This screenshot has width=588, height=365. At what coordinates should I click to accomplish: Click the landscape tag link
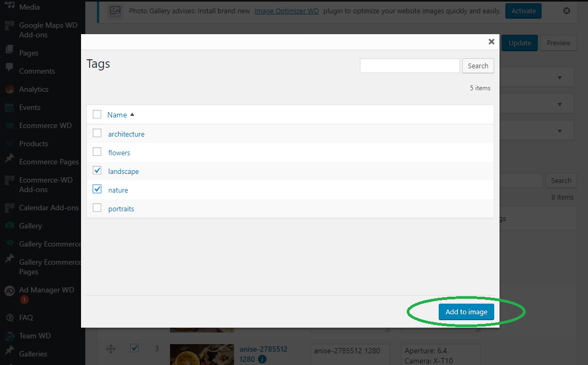[x=123, y=172]
